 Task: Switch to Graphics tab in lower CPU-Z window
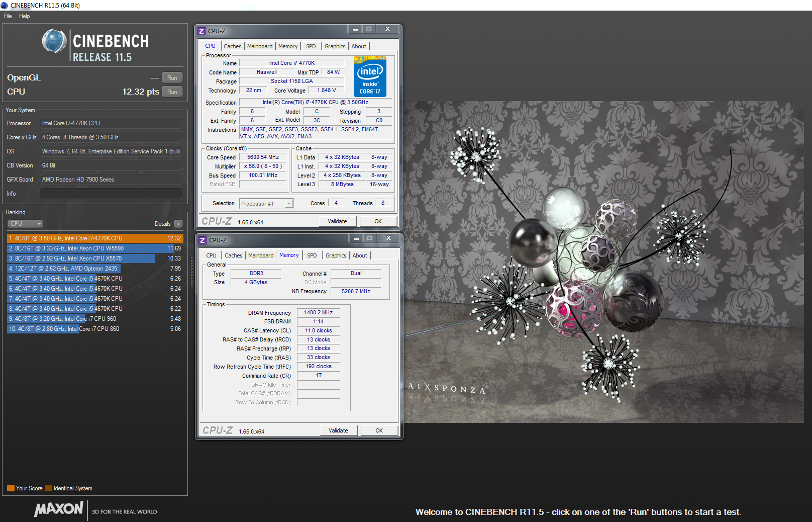(336, 255)
